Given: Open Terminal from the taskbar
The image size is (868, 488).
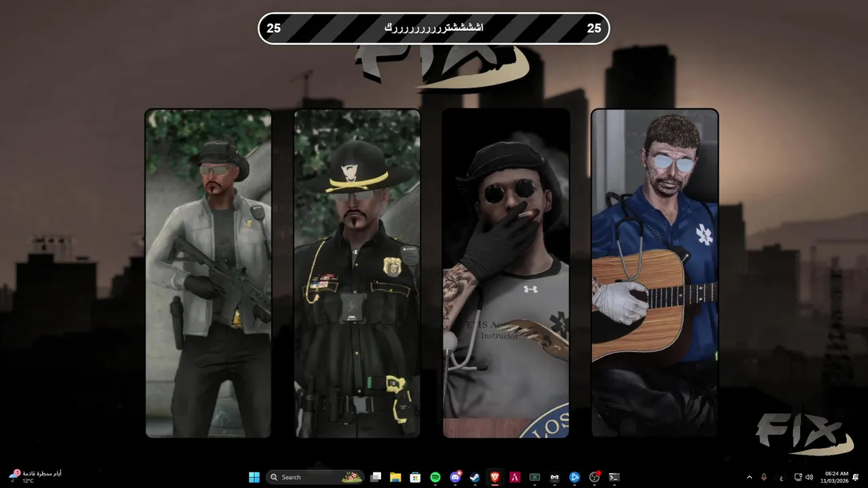Looking at the screenshot, I should pos(614,477).
